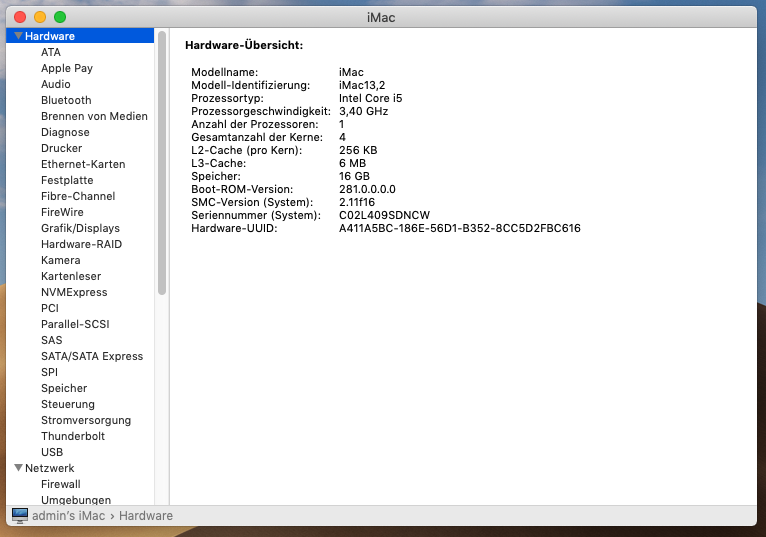The image size is (766, 537).
Task: Show SATA/SATA Express information
Action: pyautogui.click(x=92, y=356)
